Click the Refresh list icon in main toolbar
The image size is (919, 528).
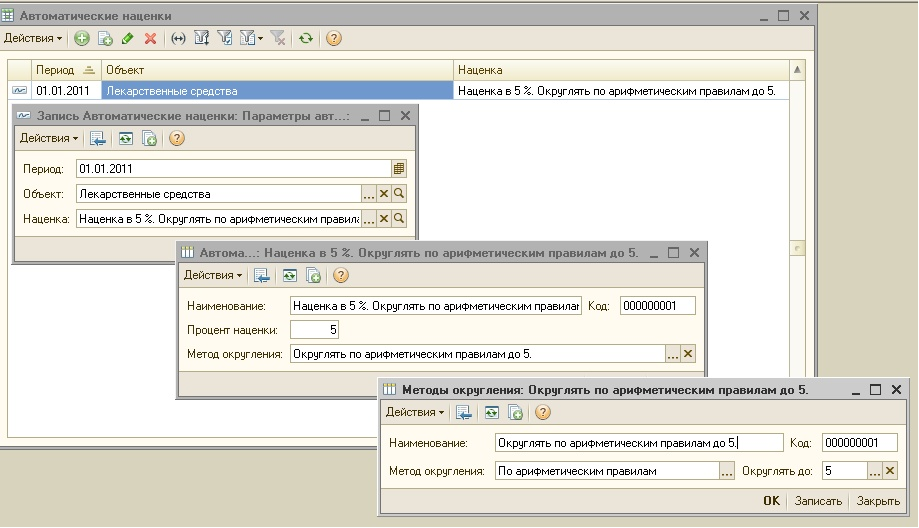(x=306, y=39)
